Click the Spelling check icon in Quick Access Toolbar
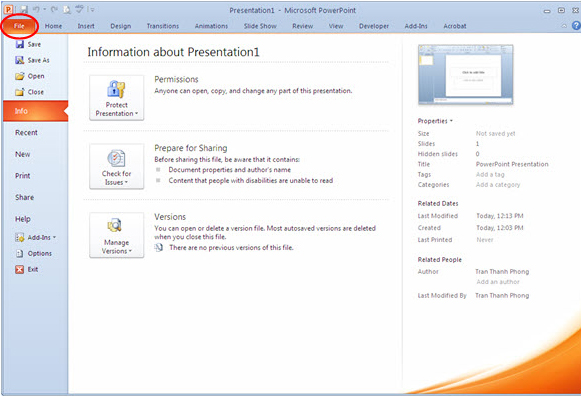 click(79, 9)
